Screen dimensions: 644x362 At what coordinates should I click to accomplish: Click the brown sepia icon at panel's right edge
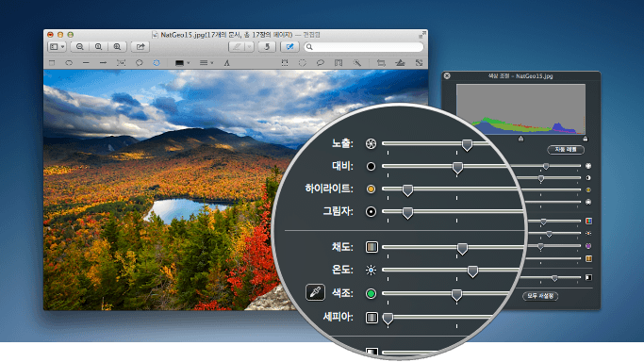[588, 258]
